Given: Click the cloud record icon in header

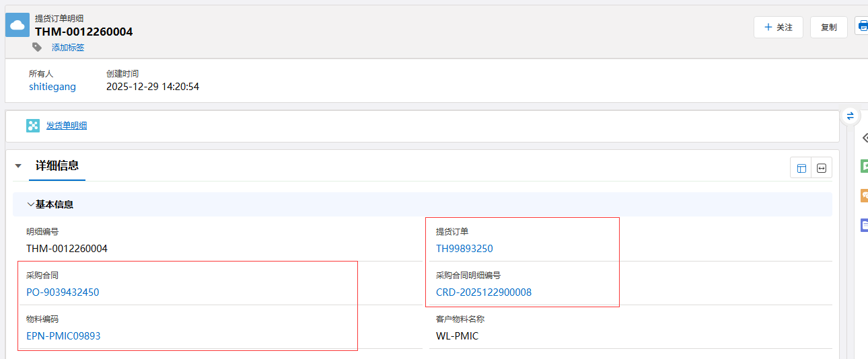Looking at the screenshot, I should (x=17, y=25).
